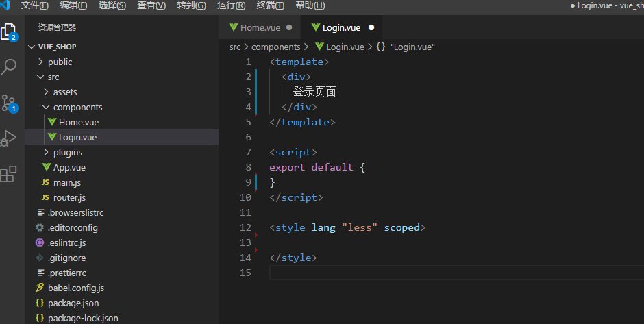Open the Run and Debug view
The width and height of the screenshot is (644, 324).
[x=8, y=138]
